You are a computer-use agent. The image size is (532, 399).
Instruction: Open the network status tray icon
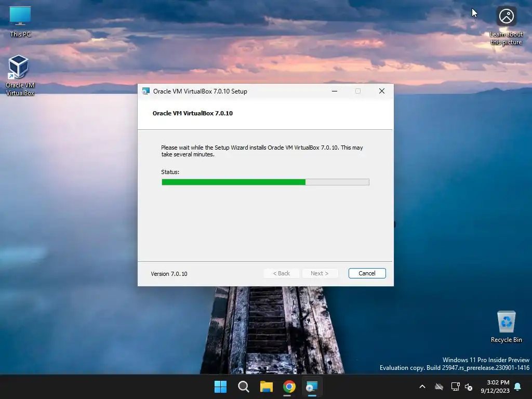[455, 387]
